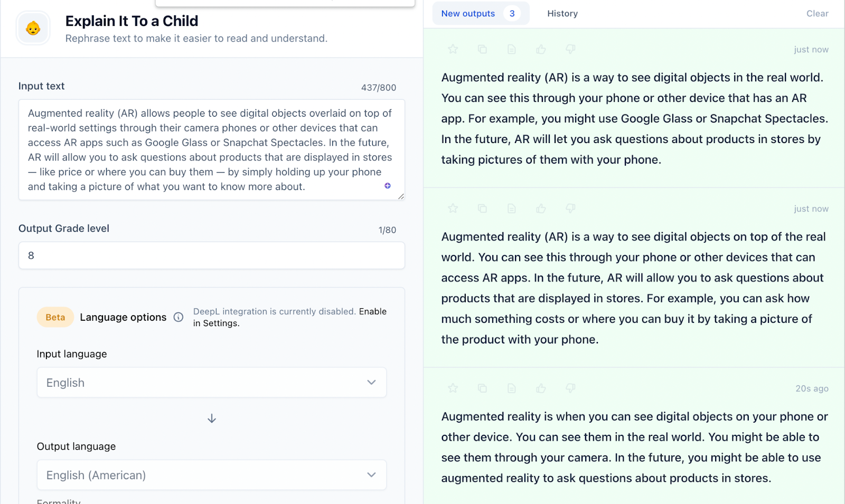
Task: Favorite the third output with the star
Action: 453,388
